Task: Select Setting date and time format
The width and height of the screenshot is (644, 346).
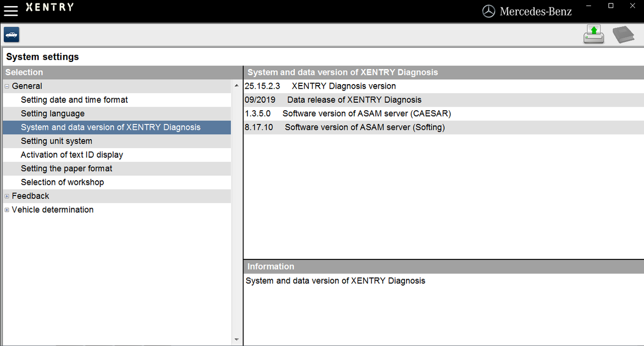Action: pos(117,100)
